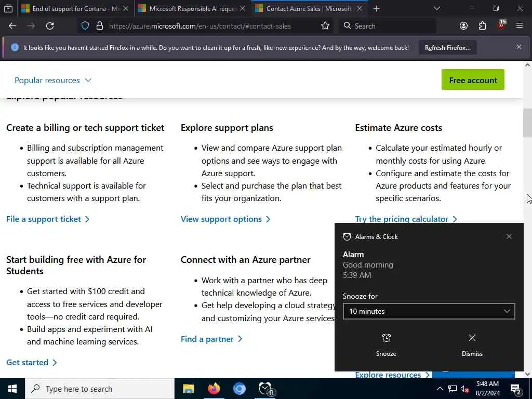532x399 pixels.
Task: Dismiss the Good morning alarm
Action: [472, 345]
